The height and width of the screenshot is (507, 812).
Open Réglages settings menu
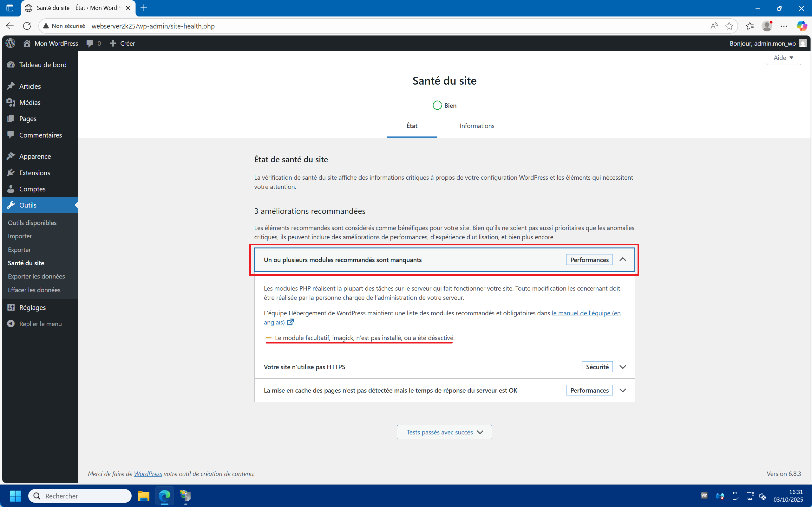(x=32, y=307)
